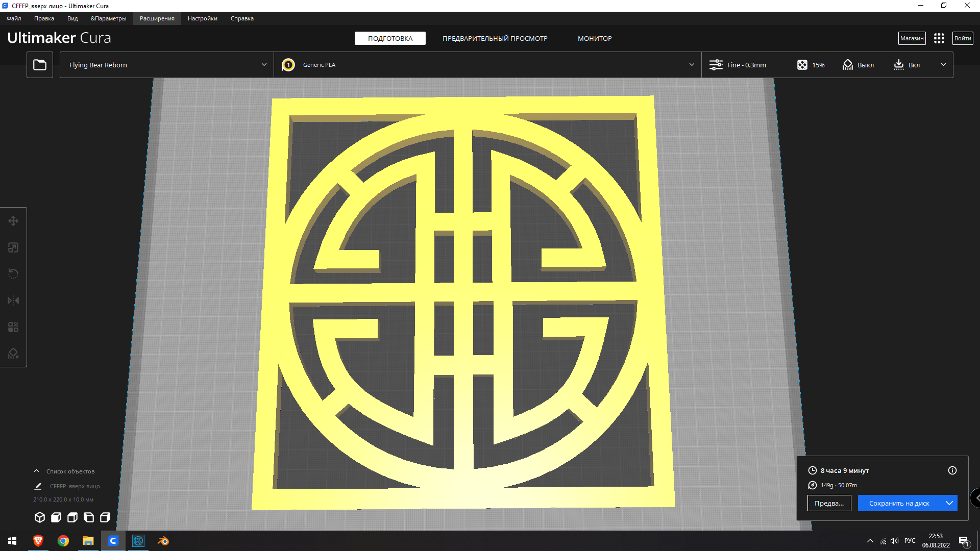Expand print settings panel Fine 0.3mm
980x551 pixels.
(827, 65)
